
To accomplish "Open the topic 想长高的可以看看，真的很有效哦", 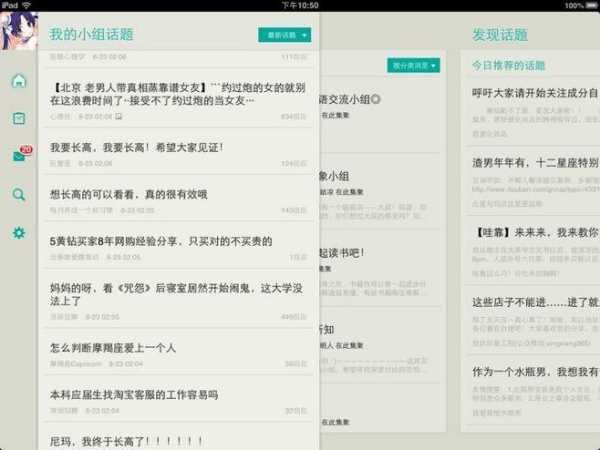I will [130, 194].
